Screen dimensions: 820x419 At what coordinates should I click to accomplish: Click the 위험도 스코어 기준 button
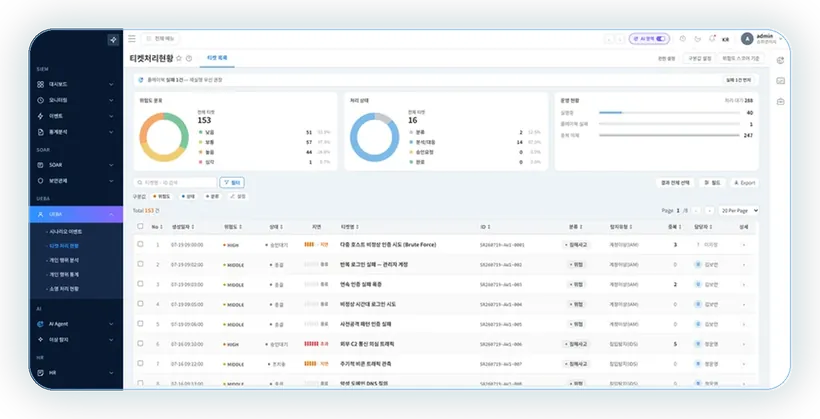(x=741, y=59)
